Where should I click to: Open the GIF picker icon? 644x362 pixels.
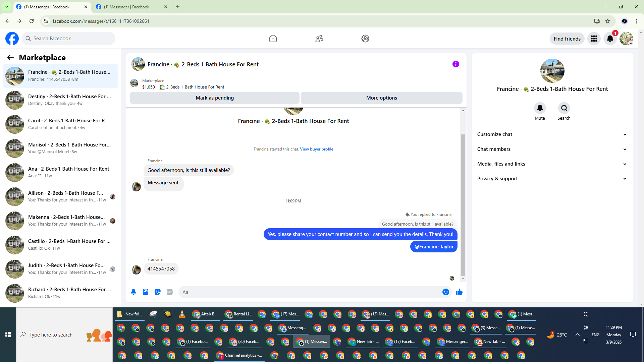(170, 292)
